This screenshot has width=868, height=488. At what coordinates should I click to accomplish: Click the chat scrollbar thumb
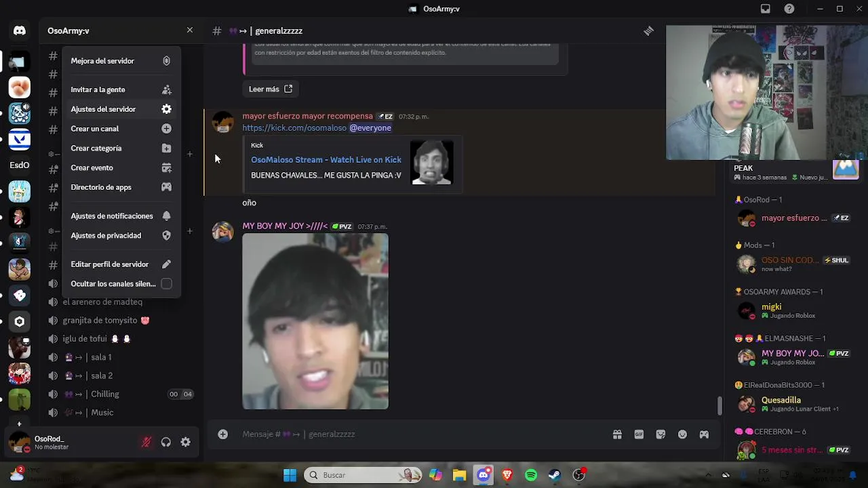coord(719,405)
